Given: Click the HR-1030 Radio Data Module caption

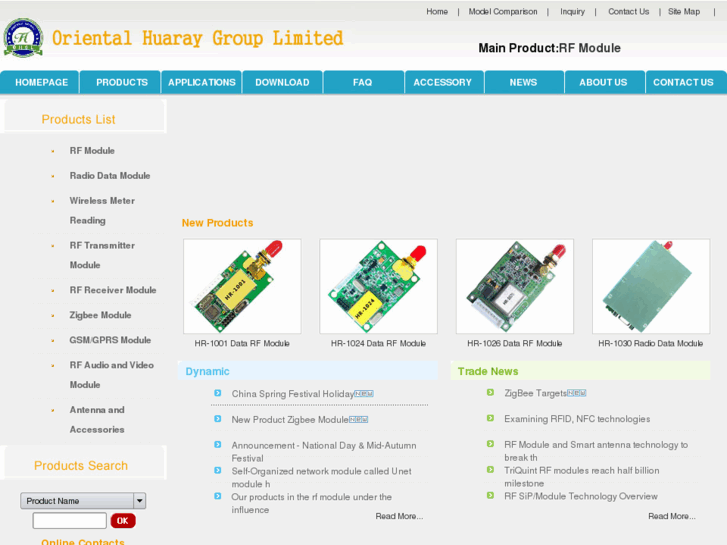Looking at the screenshot, I should [650, 343].
